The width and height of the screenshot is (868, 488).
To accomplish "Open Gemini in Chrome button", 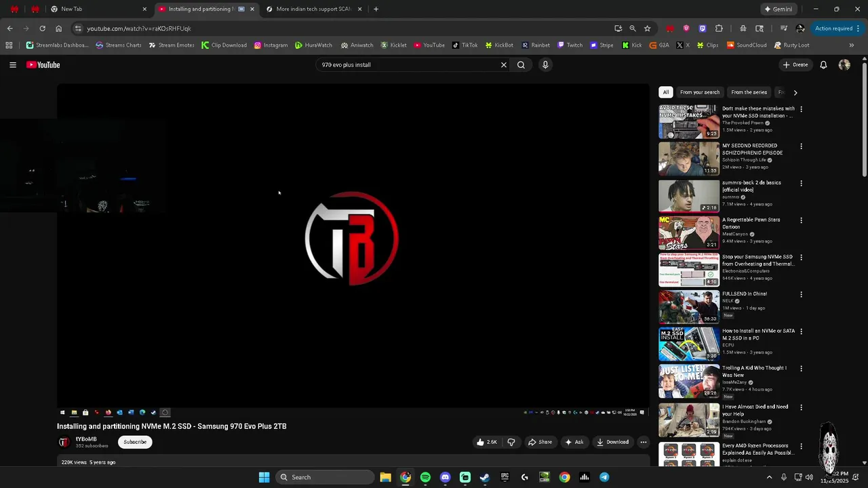I will [778, 9].
